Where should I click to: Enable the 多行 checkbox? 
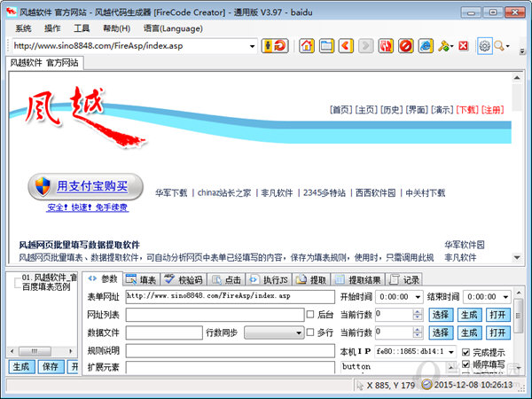(x=310, y=332)
